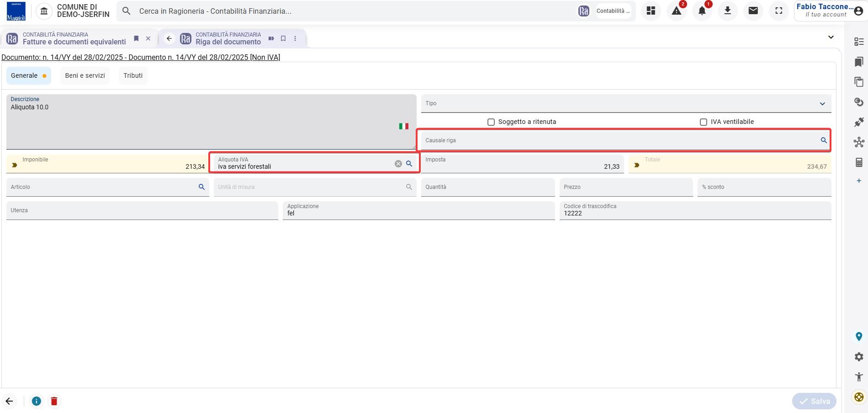Open the help lifebuoy icon

859,397
